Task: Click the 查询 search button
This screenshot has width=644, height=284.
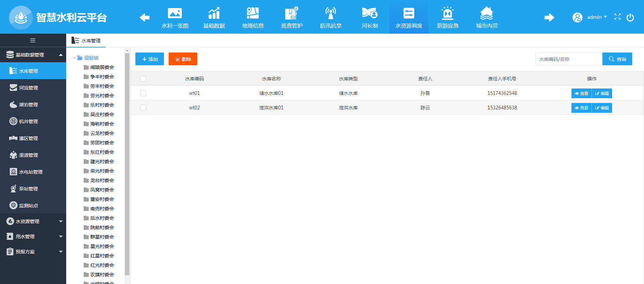Action: click(x=617, y=59)
